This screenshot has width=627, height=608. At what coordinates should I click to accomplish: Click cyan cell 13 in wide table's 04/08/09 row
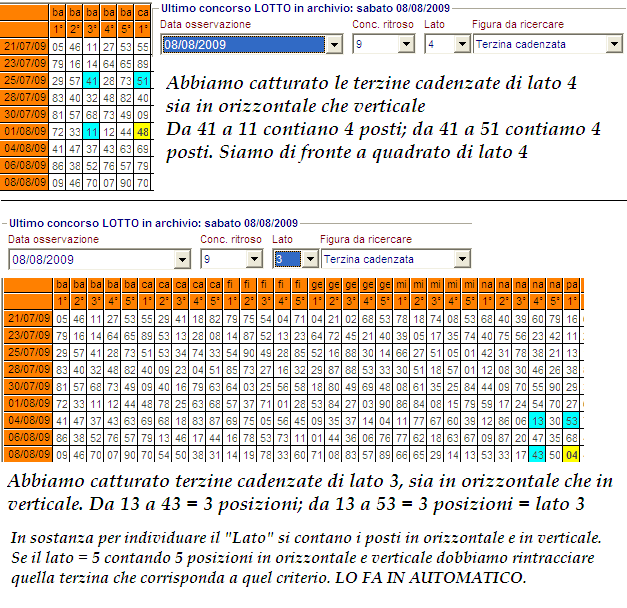(537, 421)
